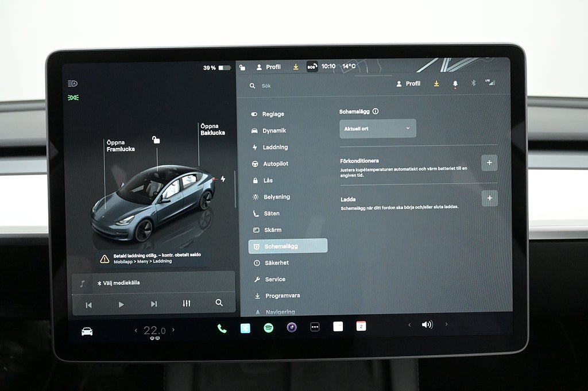
Task: Raise cabin temperature with right arrow
Action: (173, 330)
